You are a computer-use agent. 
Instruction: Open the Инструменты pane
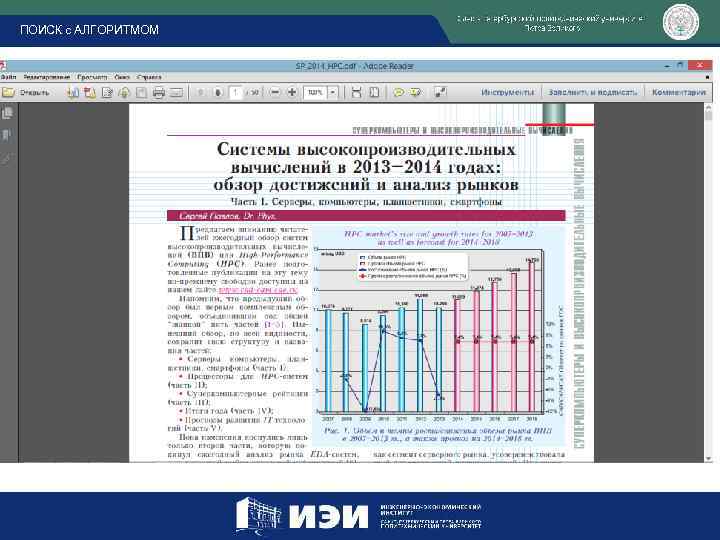tap(507, 92)
